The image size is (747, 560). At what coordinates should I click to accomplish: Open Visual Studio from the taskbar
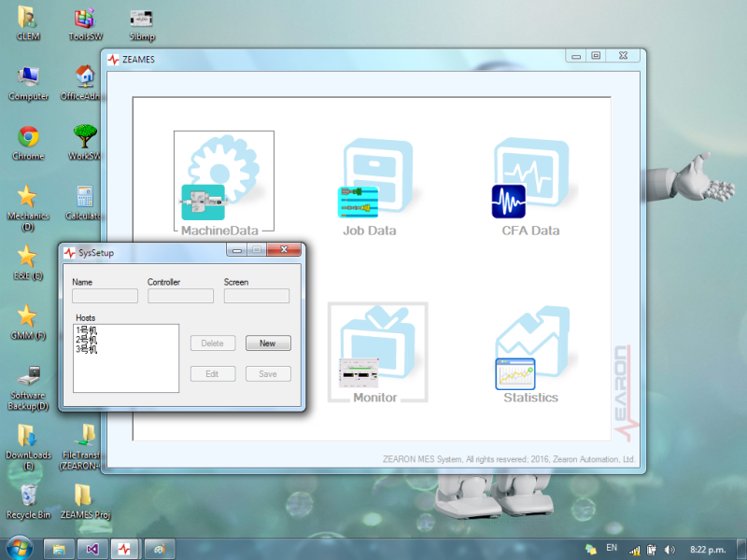(x=91, y=549)
